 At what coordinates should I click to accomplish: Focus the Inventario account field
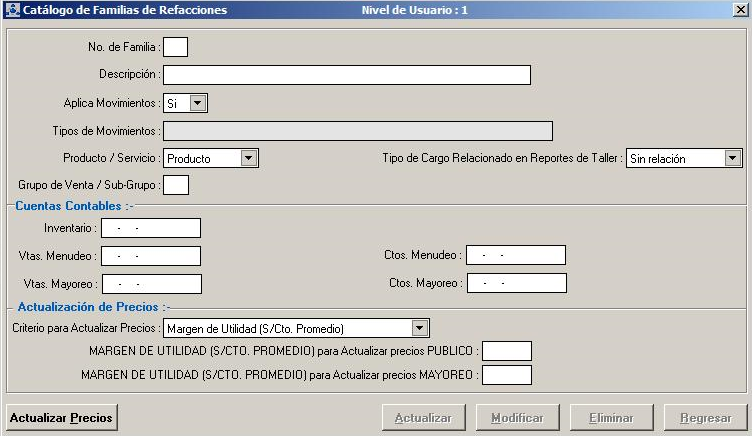(151, 229)
